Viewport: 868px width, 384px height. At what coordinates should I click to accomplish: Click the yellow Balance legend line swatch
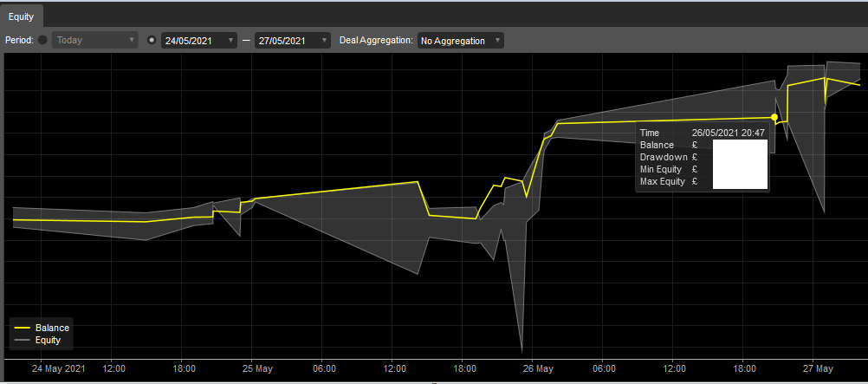tap(22, 328)
